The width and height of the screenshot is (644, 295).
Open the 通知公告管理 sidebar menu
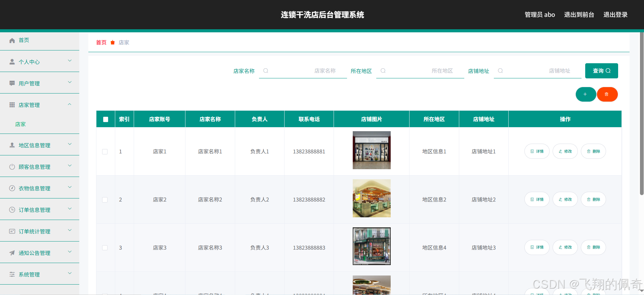[40, 253]
